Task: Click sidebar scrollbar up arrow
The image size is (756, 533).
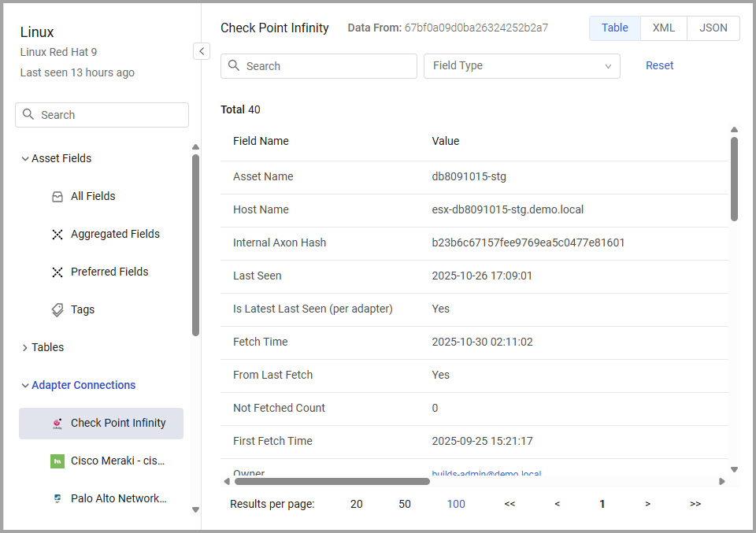Action: pyautogui.click(x=195, y=147)
